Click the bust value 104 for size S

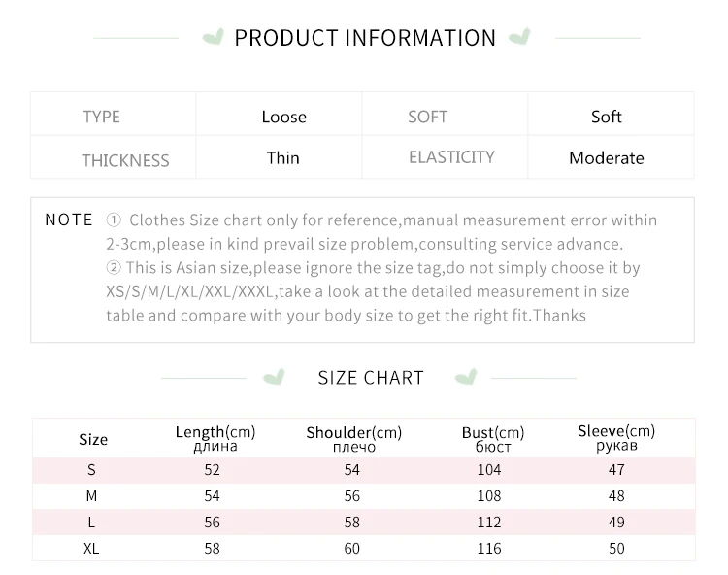tap(489, 470)
